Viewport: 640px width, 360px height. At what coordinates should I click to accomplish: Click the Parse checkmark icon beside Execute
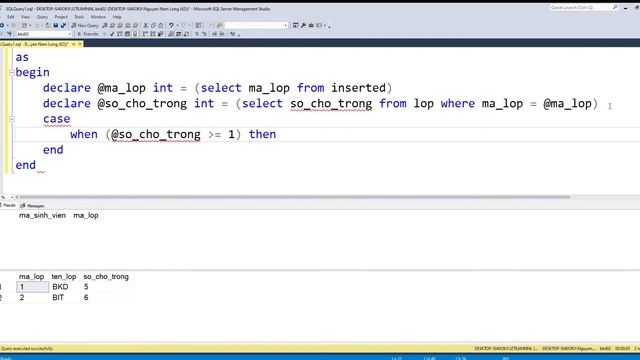(x=112, y=34)
